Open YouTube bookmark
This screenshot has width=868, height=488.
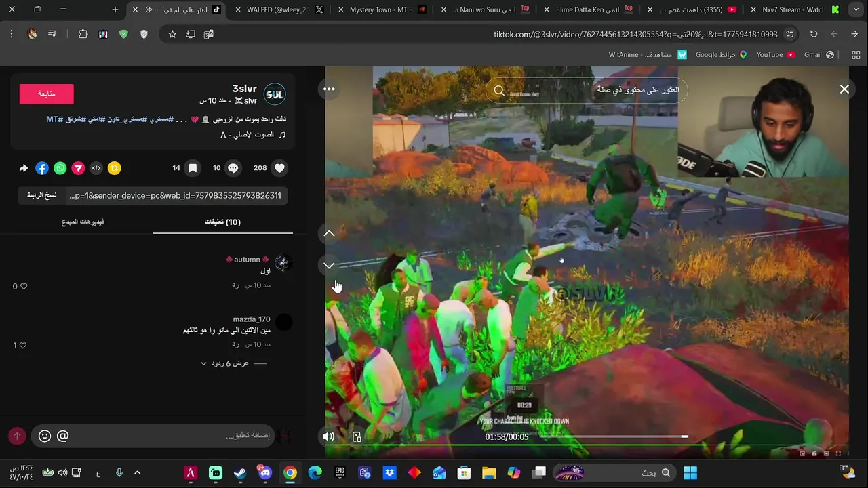[775, 54]
